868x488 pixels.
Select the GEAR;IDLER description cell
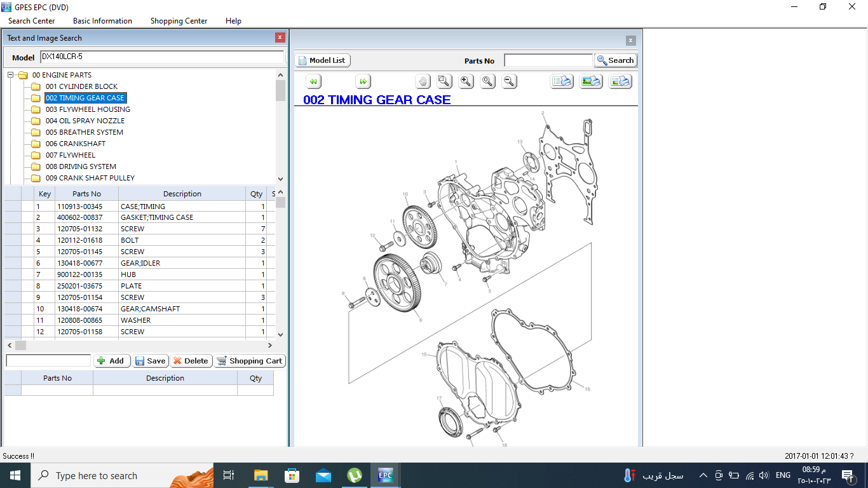point(182,263)
